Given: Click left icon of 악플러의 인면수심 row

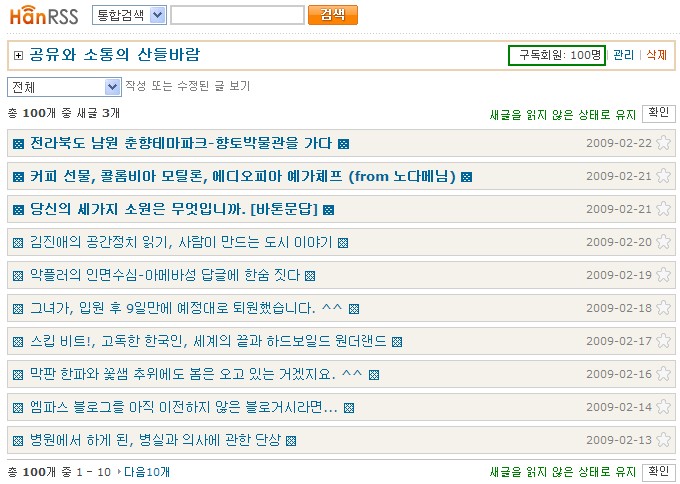Looking at the screenshot, I should 18,276.
